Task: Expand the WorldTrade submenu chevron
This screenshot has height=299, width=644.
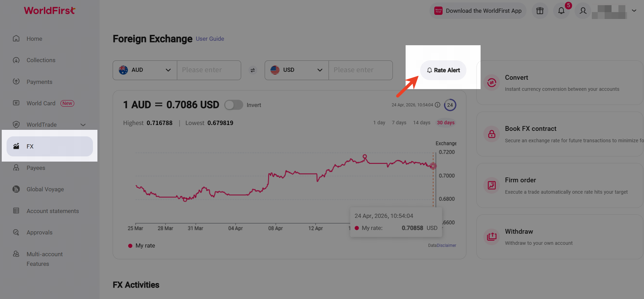Action: click(83, 125)
